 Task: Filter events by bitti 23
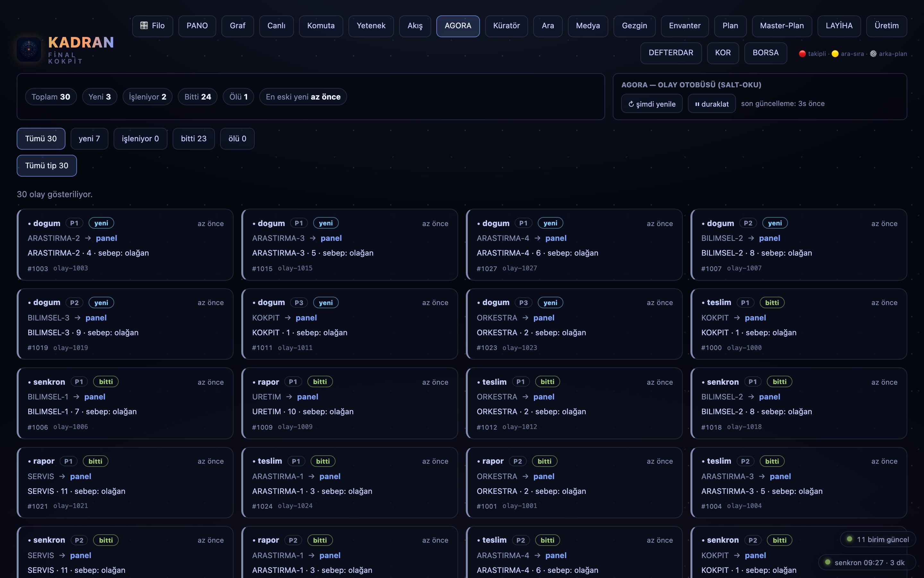pyautogui.click(x=193, y=139)
